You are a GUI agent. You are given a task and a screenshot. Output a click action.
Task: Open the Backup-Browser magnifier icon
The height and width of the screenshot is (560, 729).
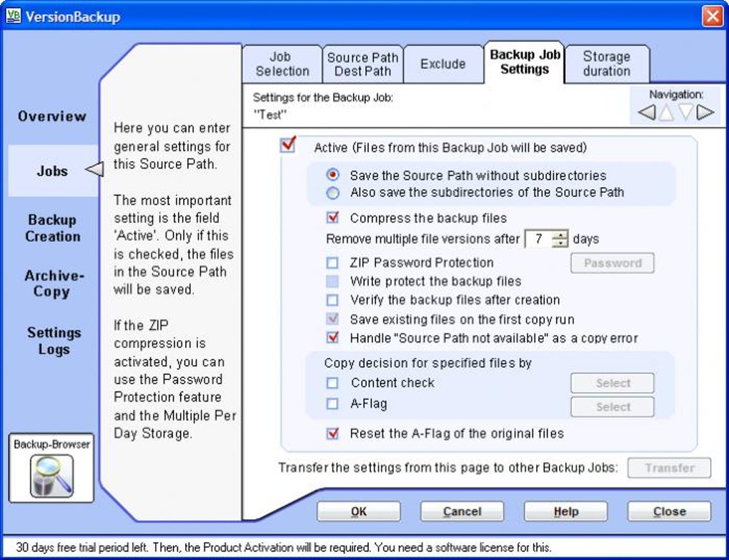point(51,476)
